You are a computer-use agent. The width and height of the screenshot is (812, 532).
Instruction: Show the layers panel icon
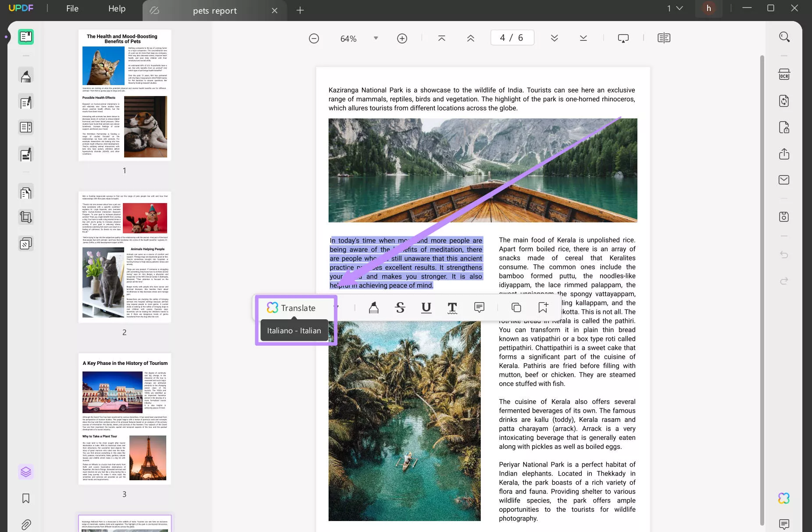[x=26, y=472]
